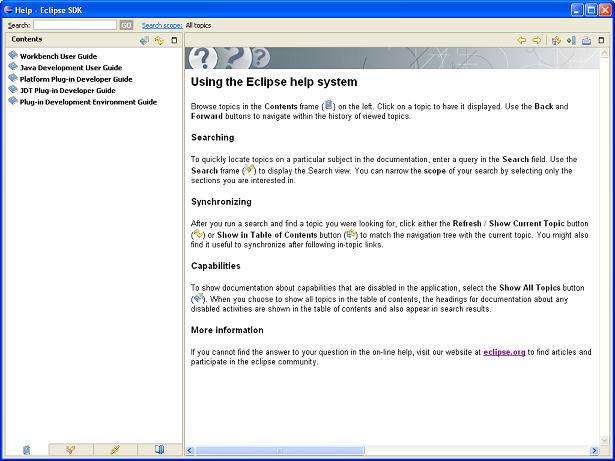The width and height of the screenshot is (615, 461).
Task: Click the Search input field
Action: (x=75, y=25)
